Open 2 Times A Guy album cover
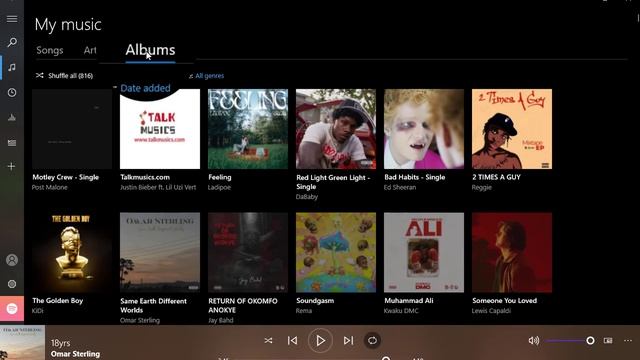Viewport: 640px width, 360px height. [512, 129]
